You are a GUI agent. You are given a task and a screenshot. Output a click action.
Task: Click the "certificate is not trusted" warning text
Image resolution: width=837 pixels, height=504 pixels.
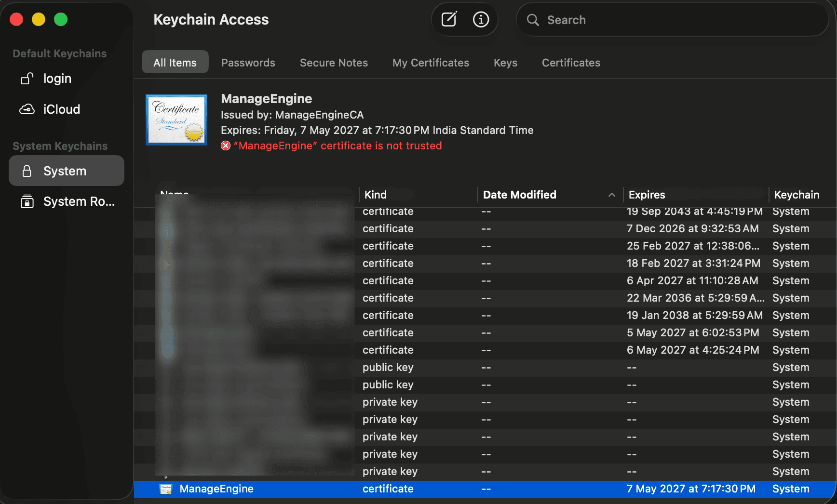pyautogui.click(x=337, y=146)
